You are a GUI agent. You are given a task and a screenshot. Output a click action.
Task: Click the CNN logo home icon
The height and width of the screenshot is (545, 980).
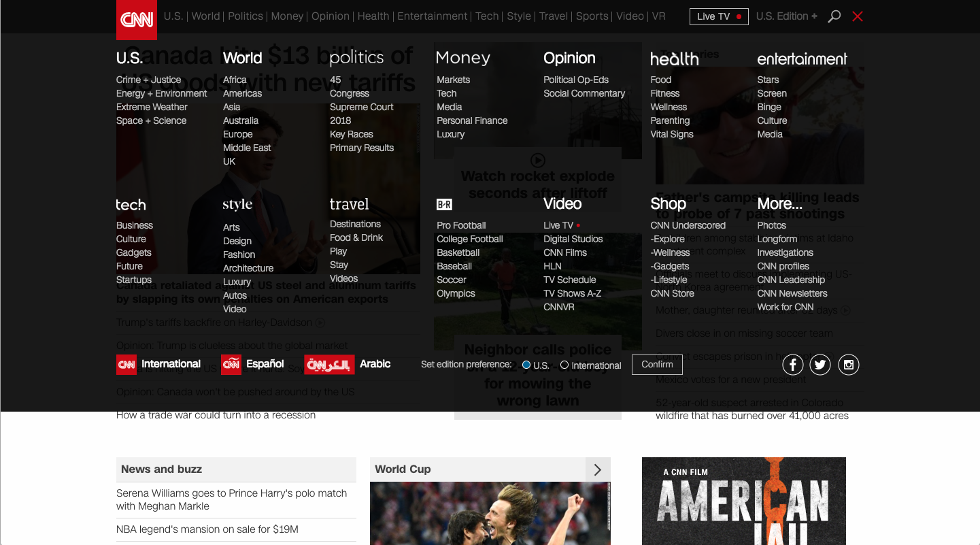tap(137, 20)
